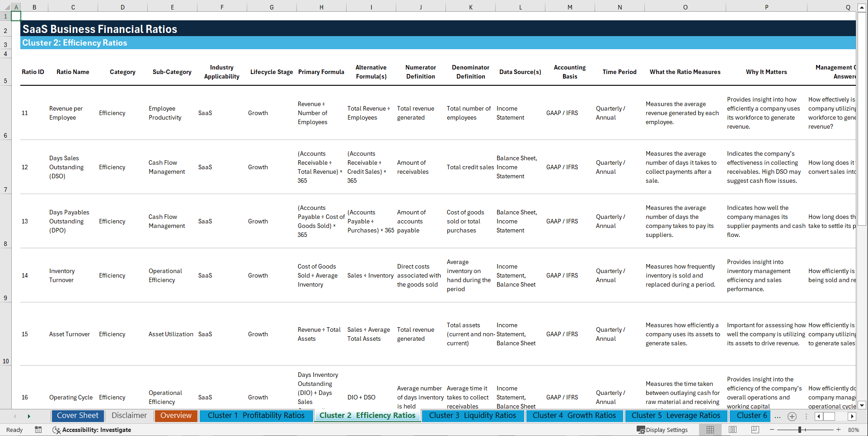Screen dimensions: 868x436
Task: Add a new worksheet with plus button
Action: tap(792, 416)
